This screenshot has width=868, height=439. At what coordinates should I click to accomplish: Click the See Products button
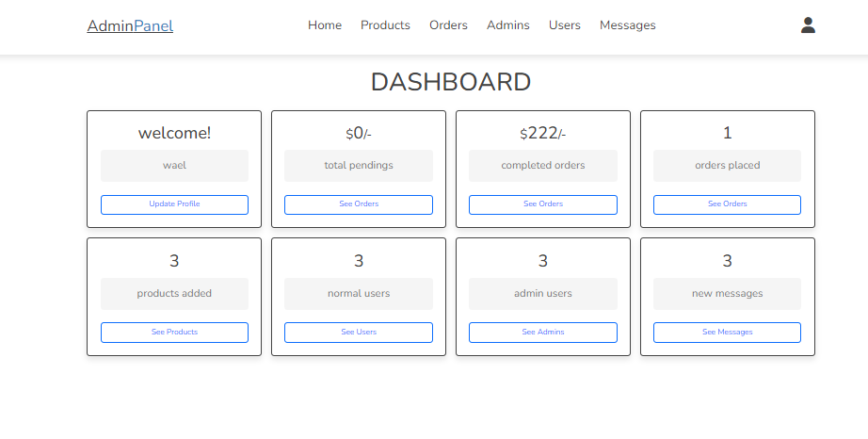174,333
